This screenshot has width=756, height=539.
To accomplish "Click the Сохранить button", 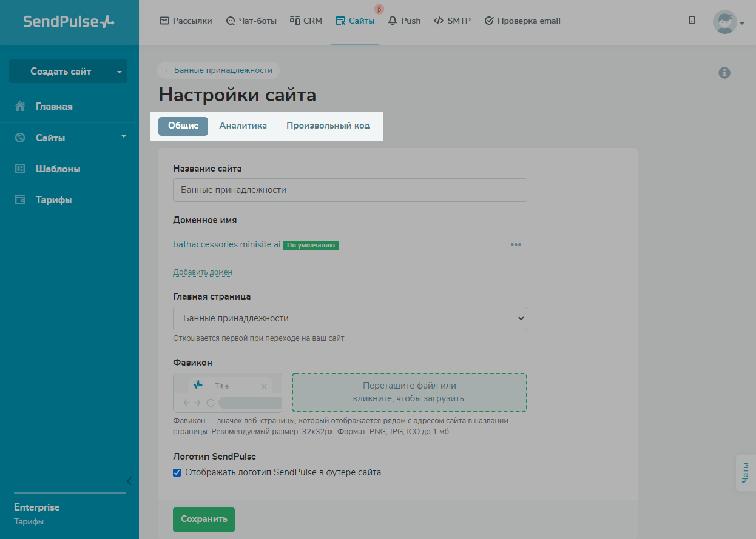I will point(203,519).
